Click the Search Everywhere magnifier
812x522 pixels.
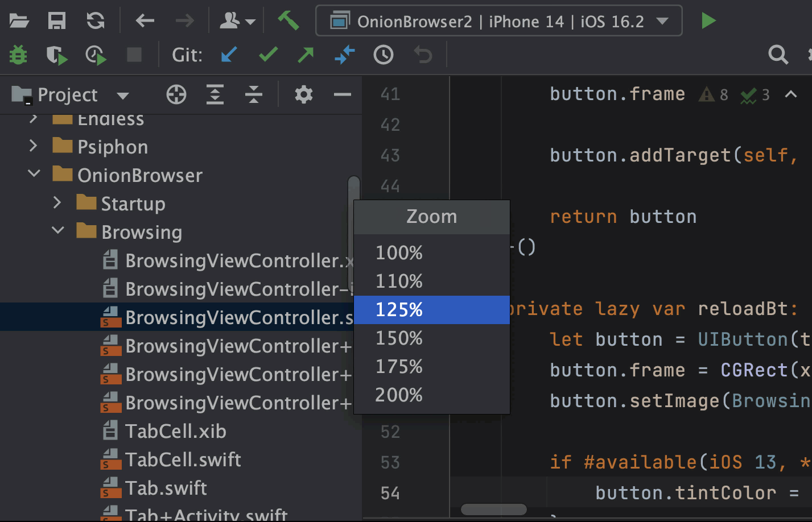coord(778,55)
